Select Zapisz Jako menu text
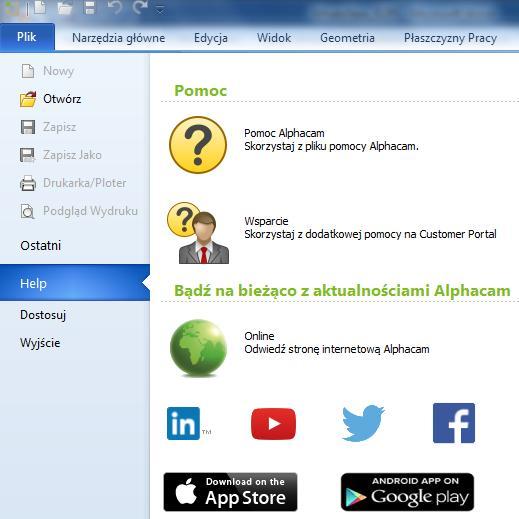The width and height of the screenshot is (519, 519). (x=72, y=155)
